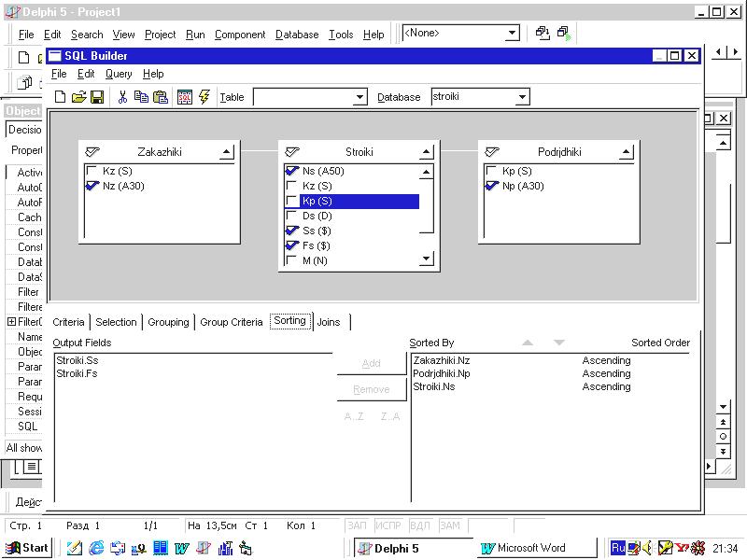
Task: Toggle Kz (S) checkbox in Zakazhiki
Action: pyautogui.click(x=91, y=171)
